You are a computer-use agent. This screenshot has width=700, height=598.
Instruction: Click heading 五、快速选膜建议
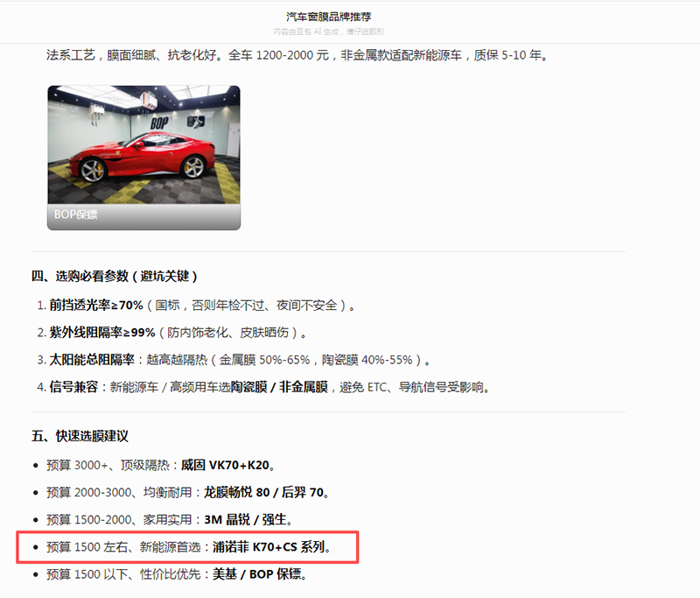tap(80, 436)
